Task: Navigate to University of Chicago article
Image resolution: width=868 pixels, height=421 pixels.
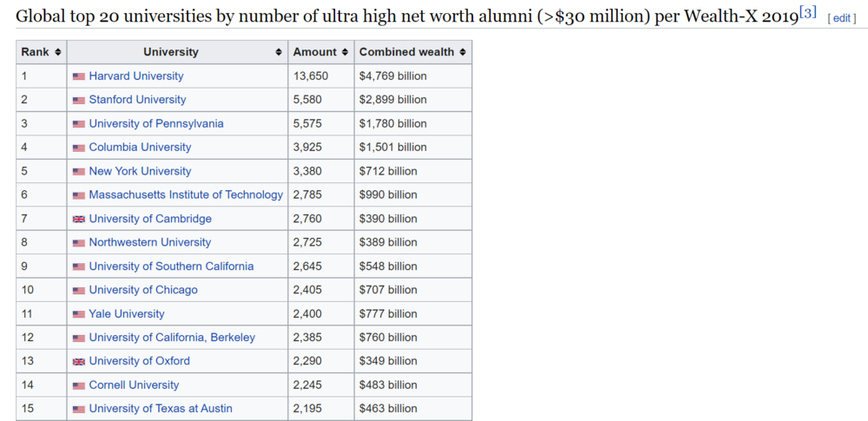Action: [143, 290]
